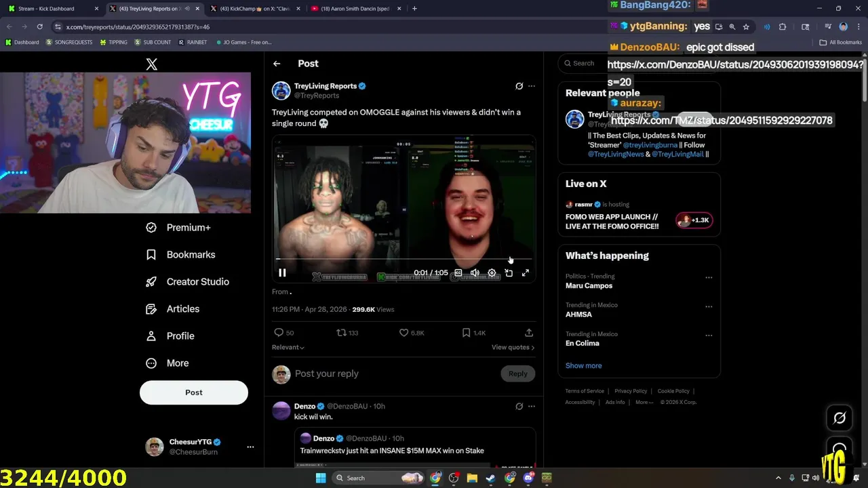This screenshot has width=868, height=488.
Task: Open the More sidebar menu
Action: click(167, 363)
